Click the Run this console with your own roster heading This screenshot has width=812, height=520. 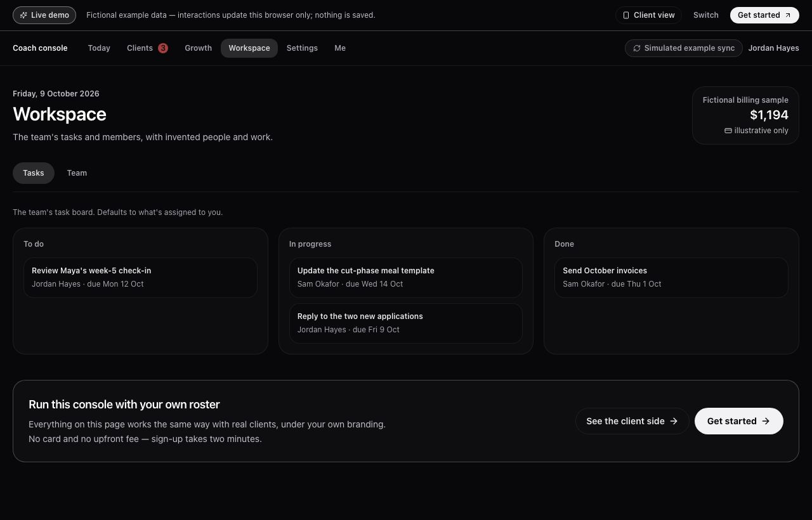coord(124,405)
